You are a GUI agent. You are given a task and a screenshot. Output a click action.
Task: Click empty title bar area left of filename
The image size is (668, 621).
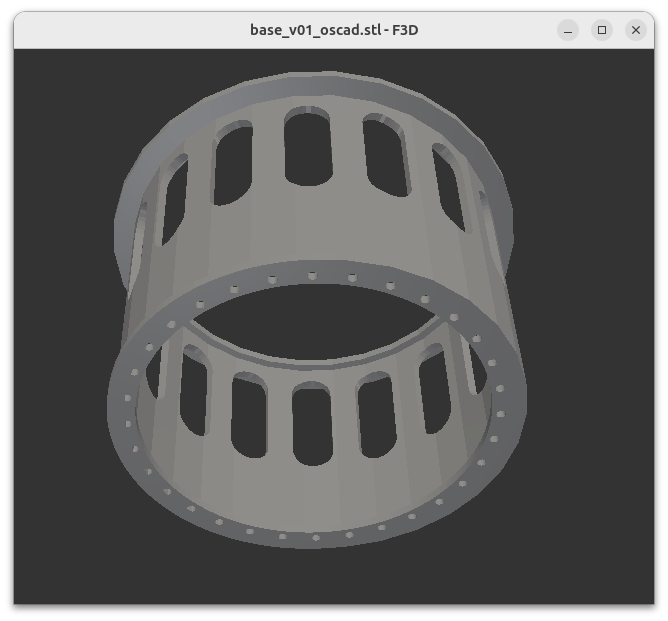coord(120,30)
